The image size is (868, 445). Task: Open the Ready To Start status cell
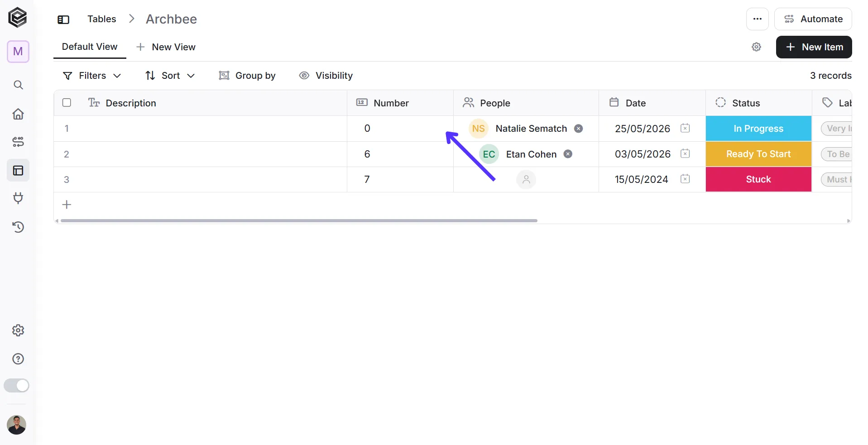pyautogui.click(x=758, y=154)
